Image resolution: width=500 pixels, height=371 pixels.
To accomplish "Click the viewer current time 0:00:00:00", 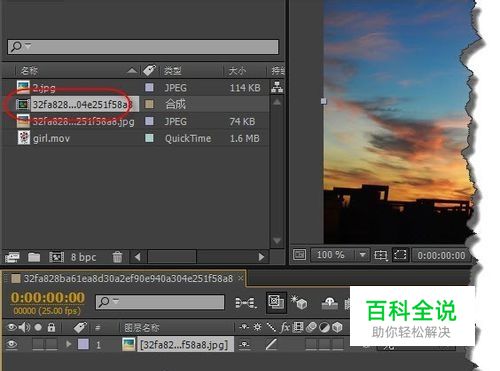I will click(x=441, y=255).
